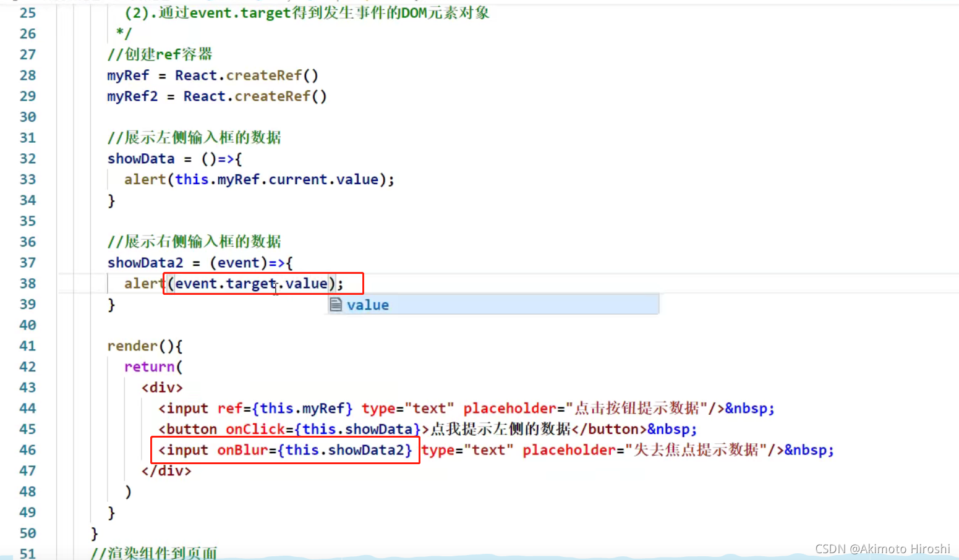The height and width of the screenshot is (560, 959).
Task: Click the 'return(' keyword line
Action: [x=153, y=367]
